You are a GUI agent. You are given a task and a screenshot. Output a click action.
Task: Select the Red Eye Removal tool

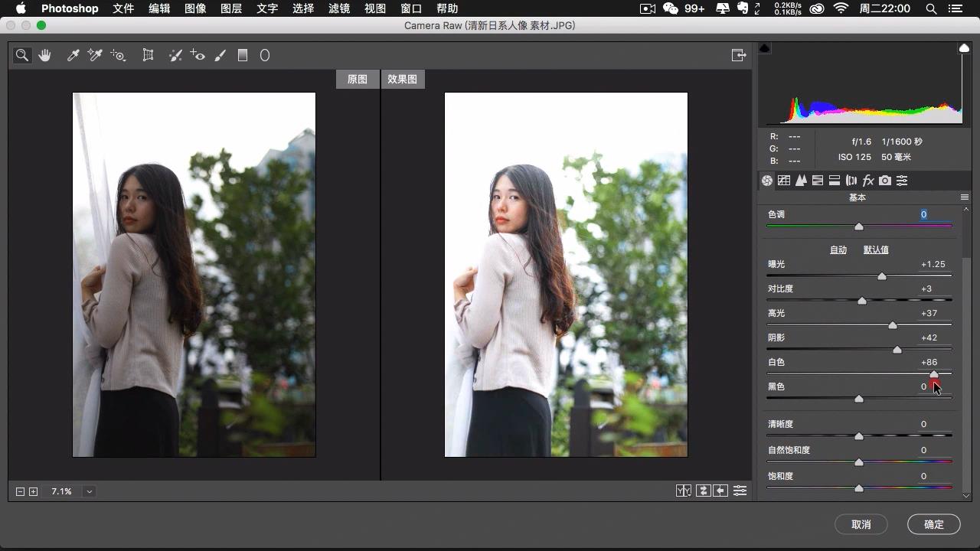(x=198, y=55)
